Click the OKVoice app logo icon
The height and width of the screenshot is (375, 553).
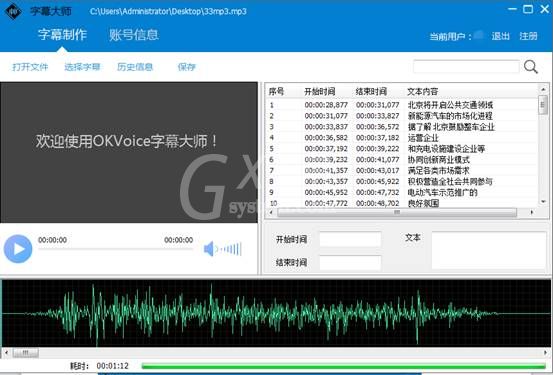pyautogui.click(x=13, y=11)
